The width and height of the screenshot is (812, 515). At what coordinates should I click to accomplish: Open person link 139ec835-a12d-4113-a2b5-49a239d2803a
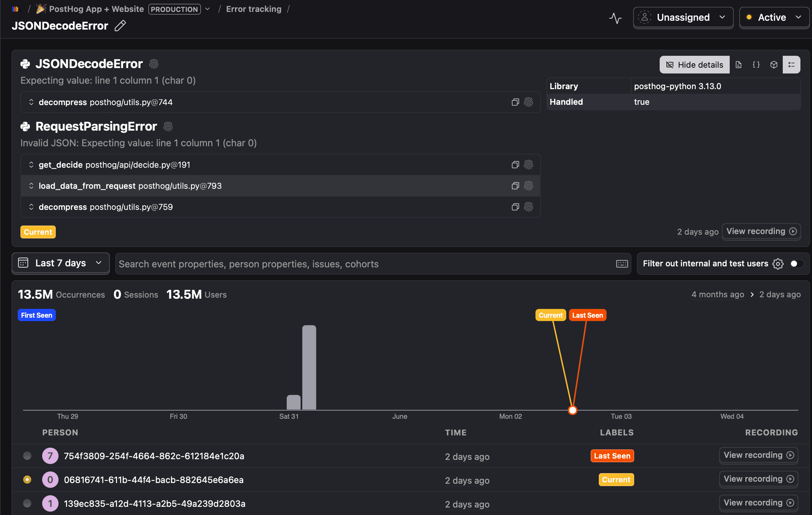pos(155,503)
